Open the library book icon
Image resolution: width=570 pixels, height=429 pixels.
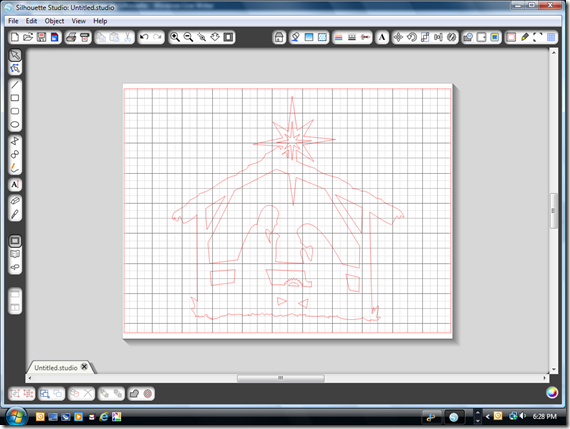pyautogui.click(x=15, y=254)
